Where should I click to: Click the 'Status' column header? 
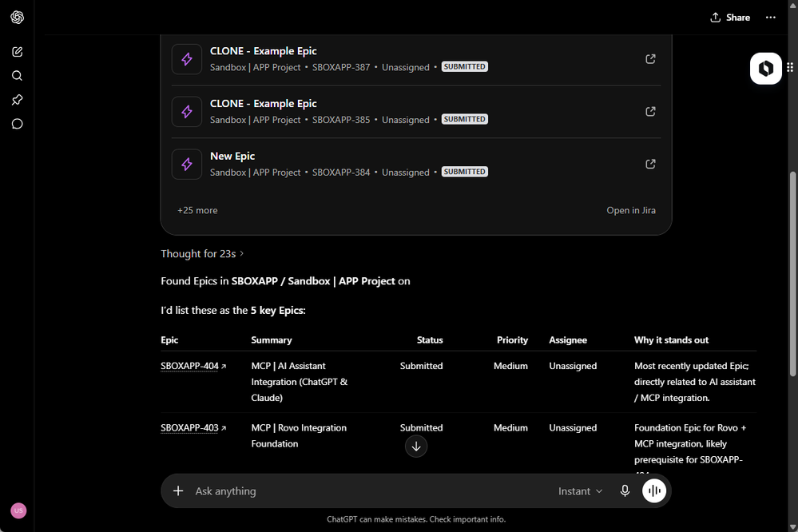click(430, 340)
